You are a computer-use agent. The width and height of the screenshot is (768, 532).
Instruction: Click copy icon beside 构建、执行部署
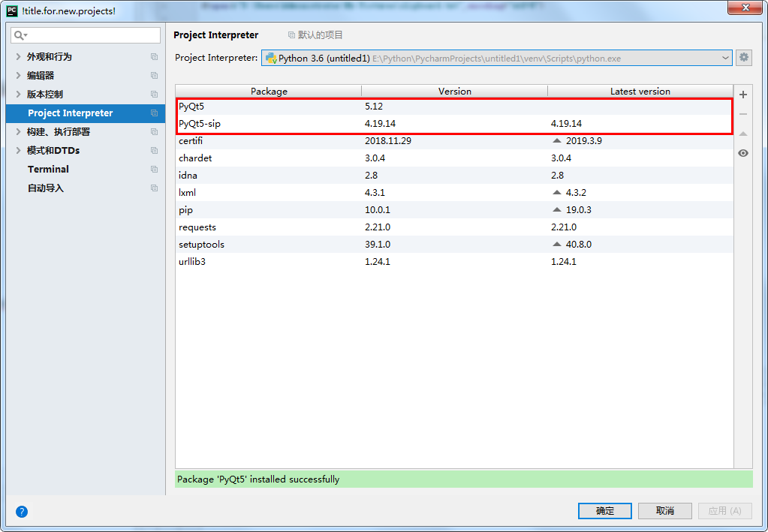click(155, 131)
